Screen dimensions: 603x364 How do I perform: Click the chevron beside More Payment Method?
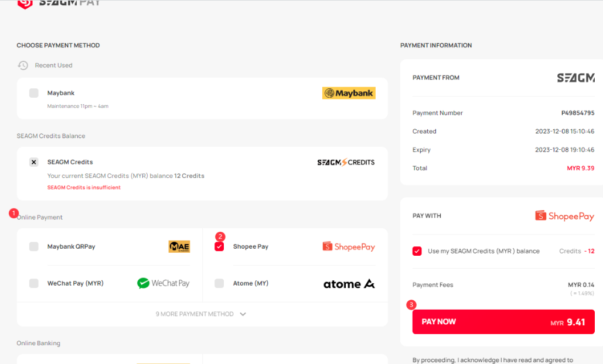coord(243,314)
